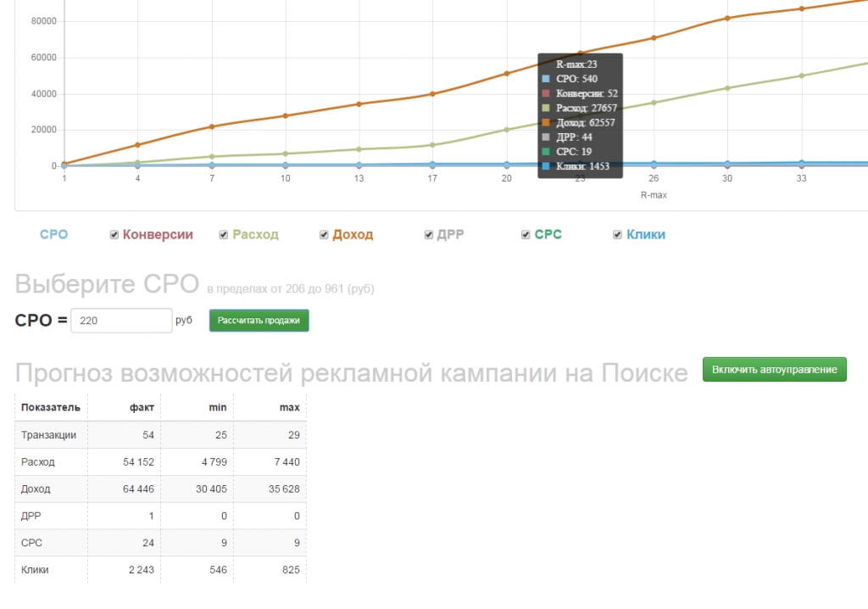This screenshot has height=609, width=868.
Task: Select the Клики row label in table
Action: pyautogui.click(x=35, y=570)
